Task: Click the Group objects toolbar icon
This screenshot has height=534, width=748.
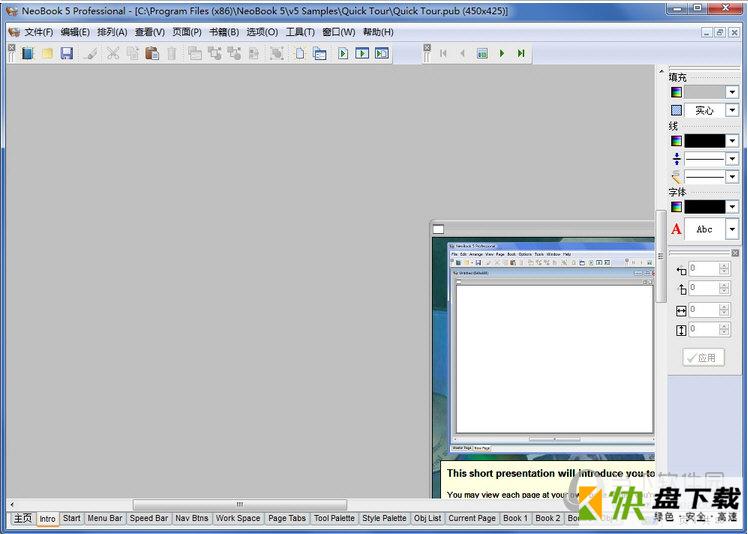Action: pyautogui.click(x=214, y=53)
